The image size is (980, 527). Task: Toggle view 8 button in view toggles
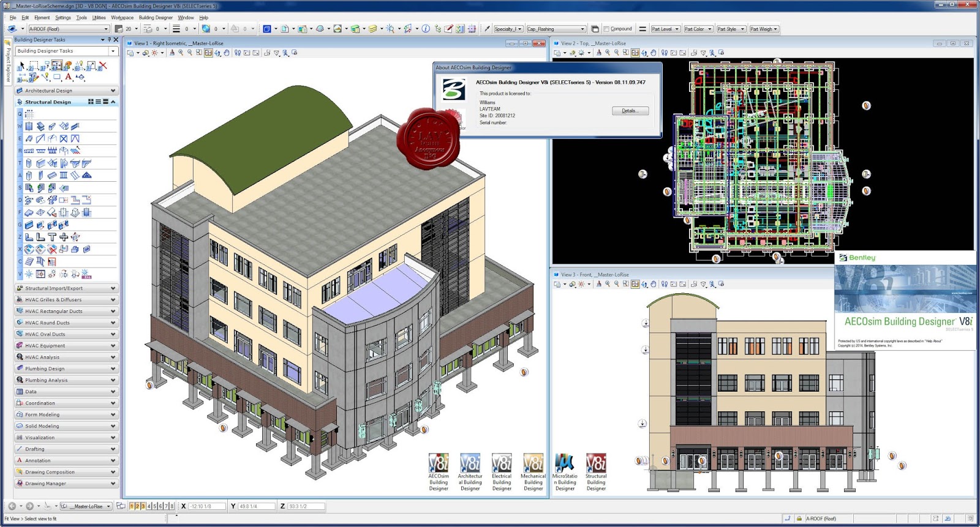171,506
